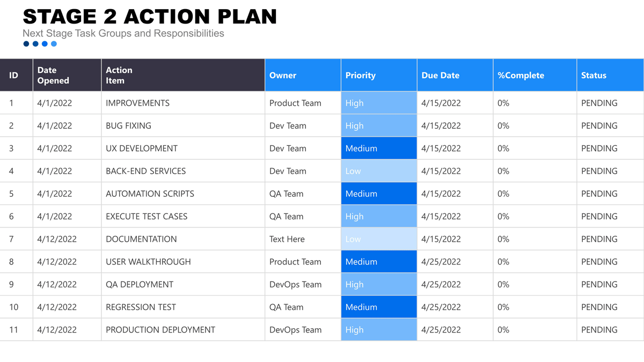Select the High priority cell for QA DEPLOYMENT
Viewport: 644px width, 362px height.
[x=379, y=284]
